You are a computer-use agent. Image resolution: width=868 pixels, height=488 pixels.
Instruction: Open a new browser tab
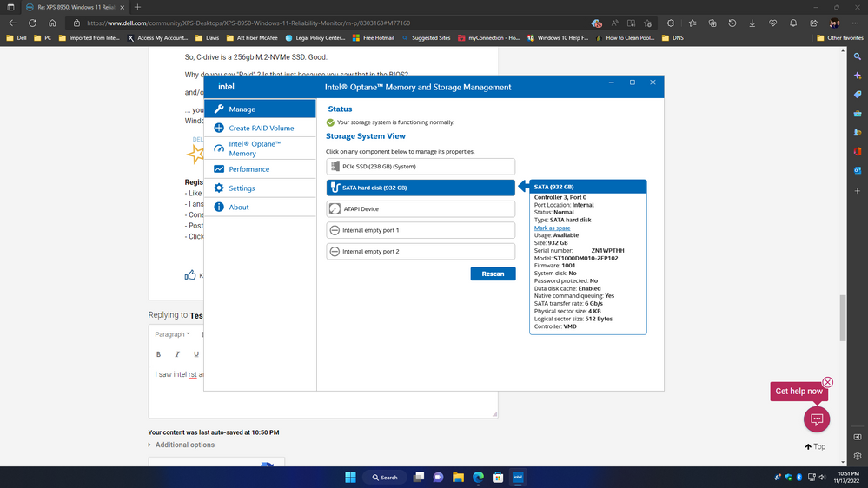pos(138,7)
